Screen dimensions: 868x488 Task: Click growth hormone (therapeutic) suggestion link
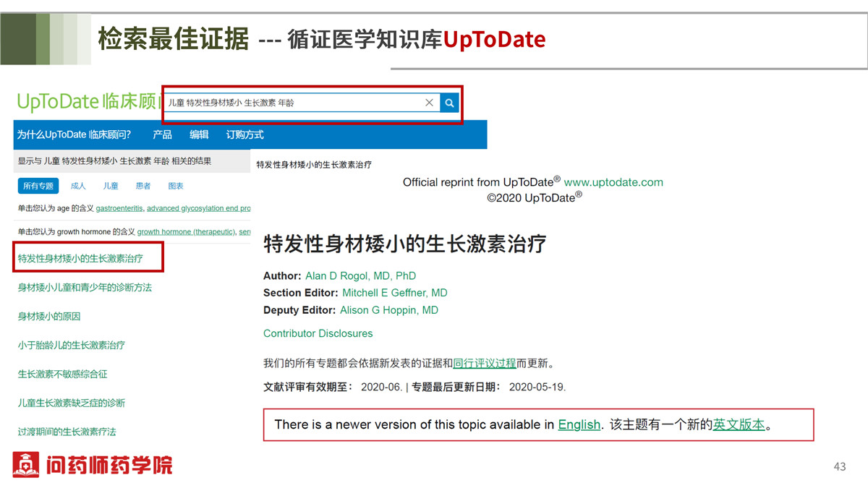[187, 231]
